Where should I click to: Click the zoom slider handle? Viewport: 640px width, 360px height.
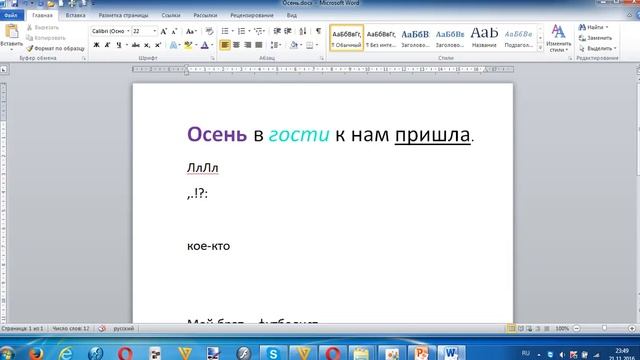(x=604, y=328)
